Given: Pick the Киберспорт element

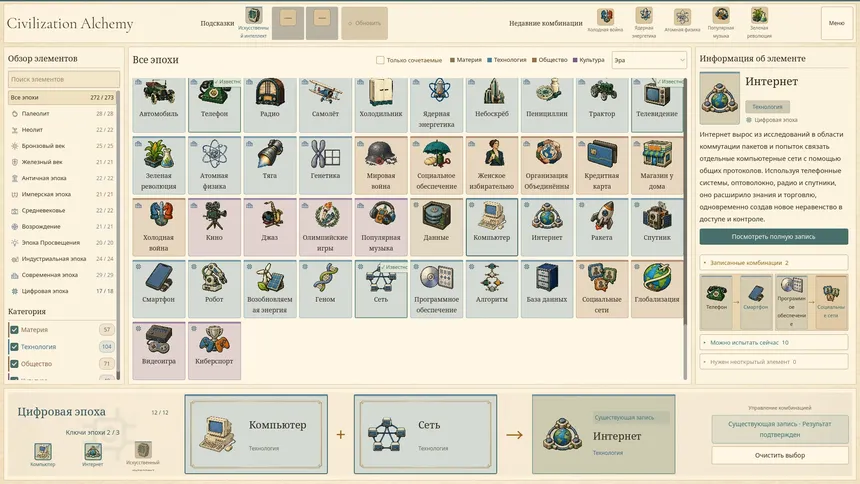Looking at the screenshot, I should tap(214, 351).
